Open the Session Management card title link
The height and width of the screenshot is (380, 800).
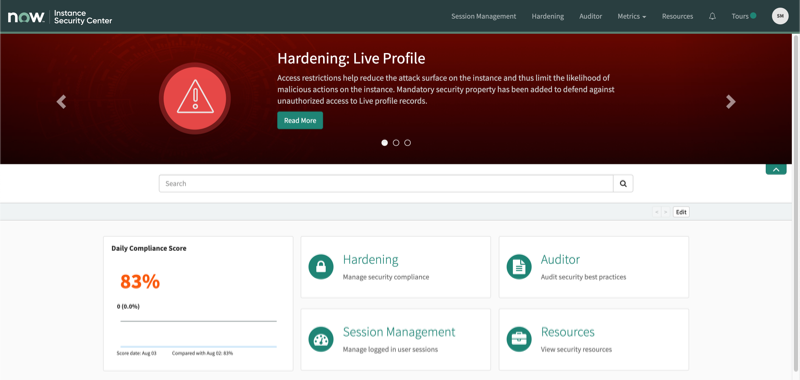coord(398,332)
